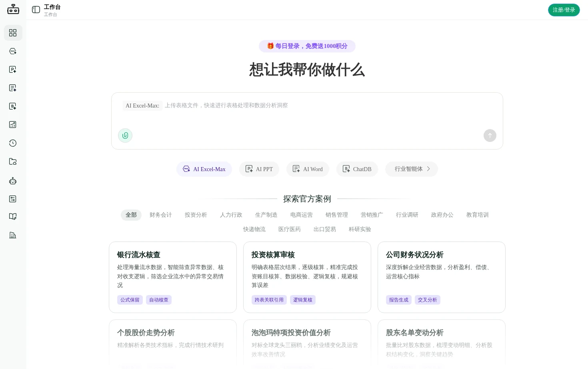Switch to the 投资分析 category tab

pyautogui.click(x=196, y=215)
